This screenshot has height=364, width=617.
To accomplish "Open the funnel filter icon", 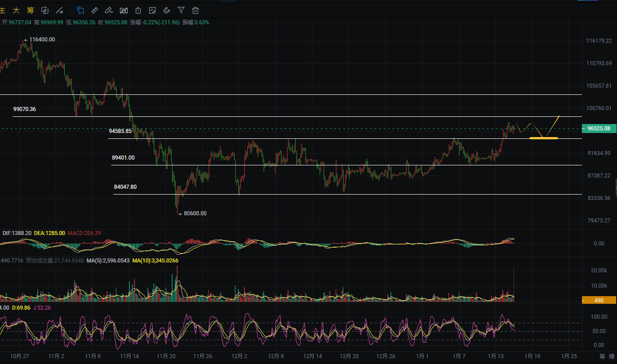I will 181,10.
